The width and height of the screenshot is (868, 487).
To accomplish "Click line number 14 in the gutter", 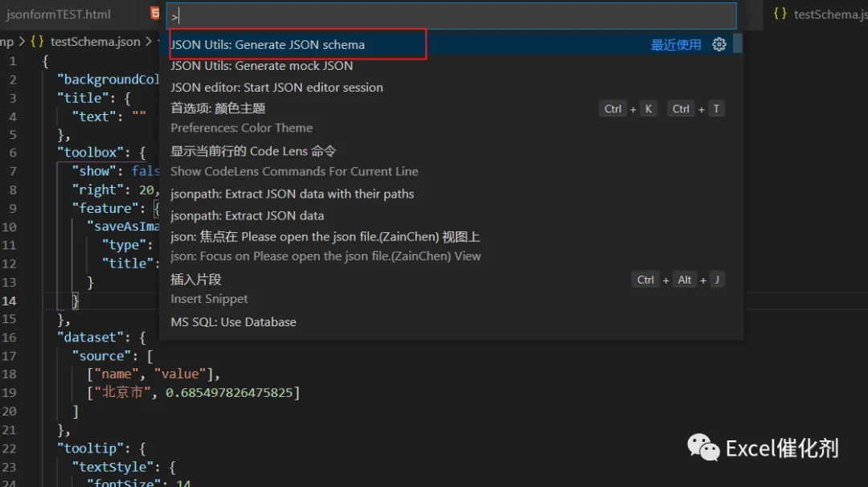I will (x=9, y=301).
